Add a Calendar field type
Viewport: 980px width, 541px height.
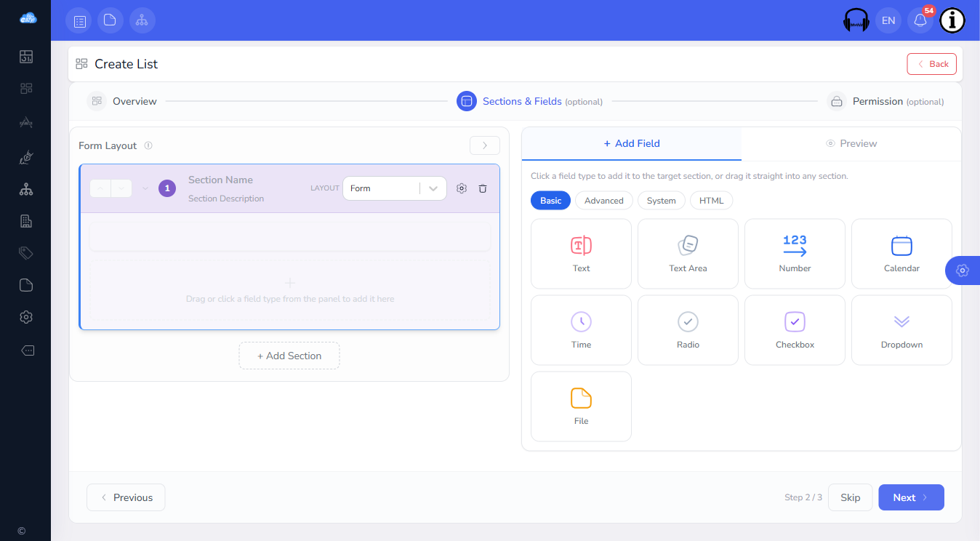(901, 254)
